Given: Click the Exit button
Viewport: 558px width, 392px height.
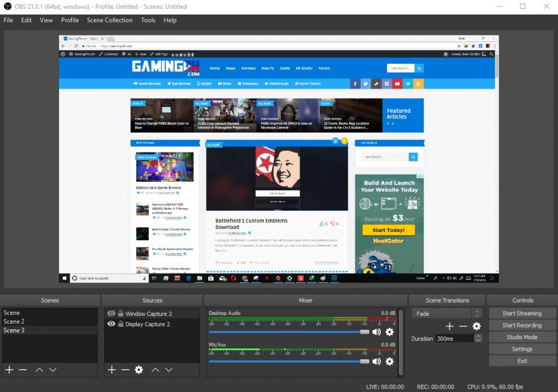Looking at the screenshot, I should click(522, 361).
